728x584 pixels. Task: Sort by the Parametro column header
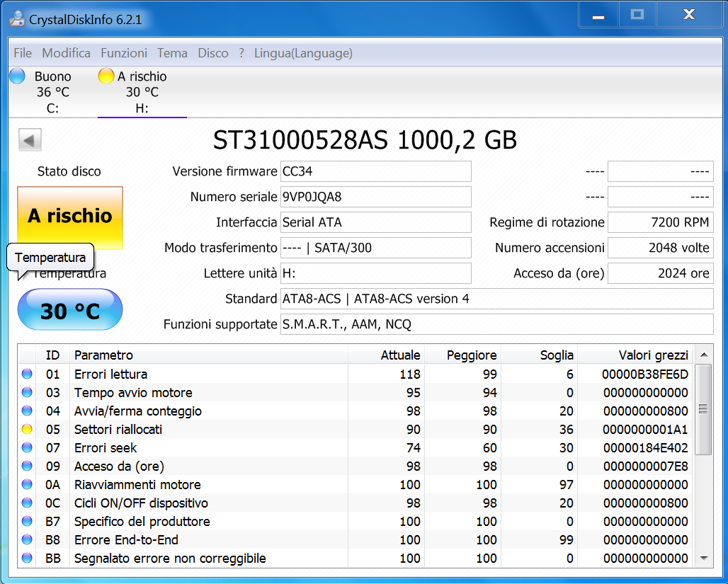tap(209, 355)
